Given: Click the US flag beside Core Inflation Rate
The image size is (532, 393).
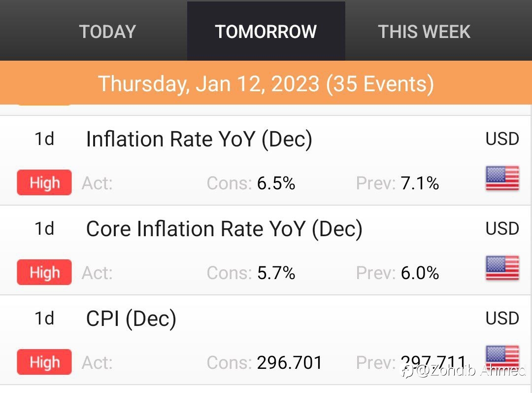Looking at the screenshot, I should [502, 268].
